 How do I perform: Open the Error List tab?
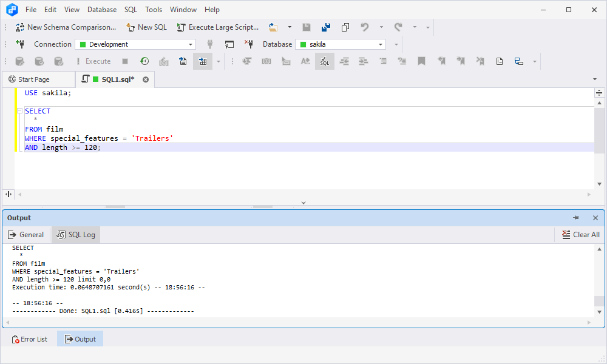click(30, 339)
